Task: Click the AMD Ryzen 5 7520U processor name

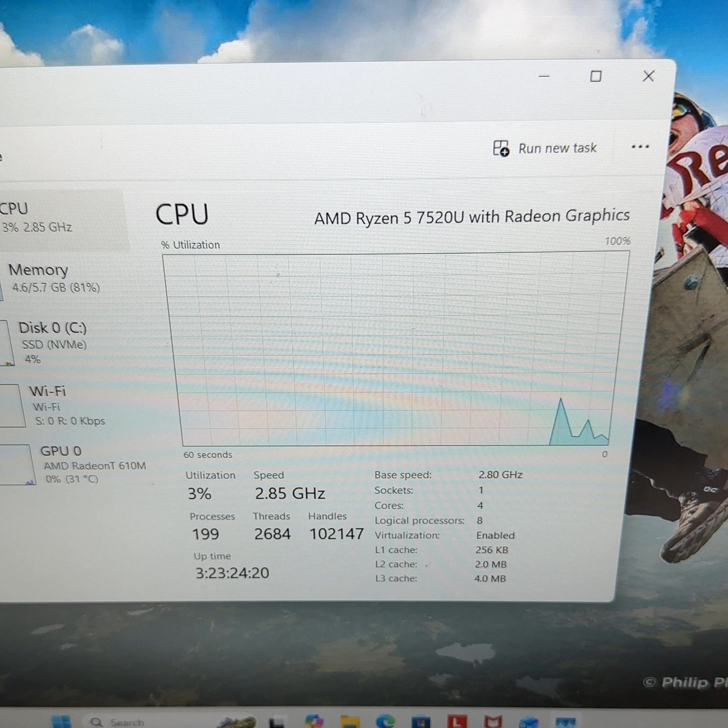Action: [472, 217]
